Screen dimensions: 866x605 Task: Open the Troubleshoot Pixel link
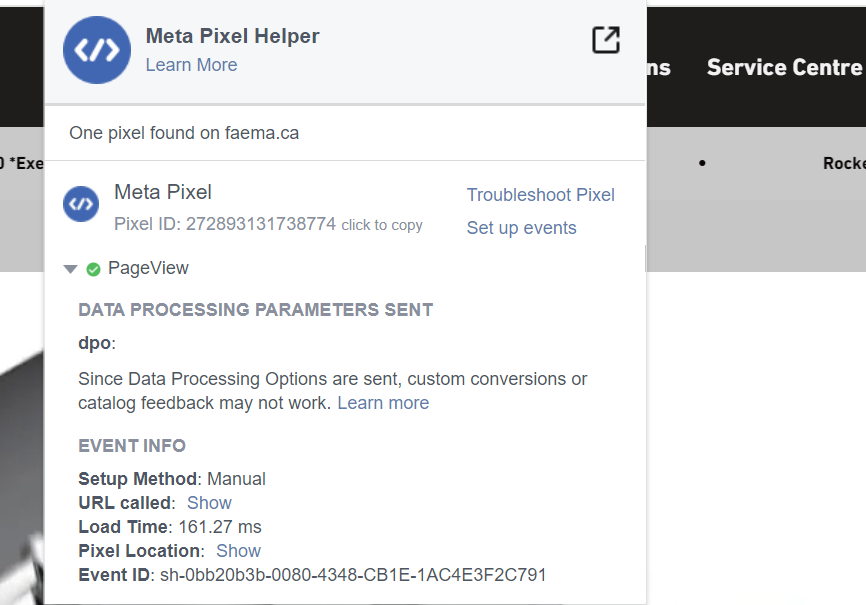(x=540, y=195)
